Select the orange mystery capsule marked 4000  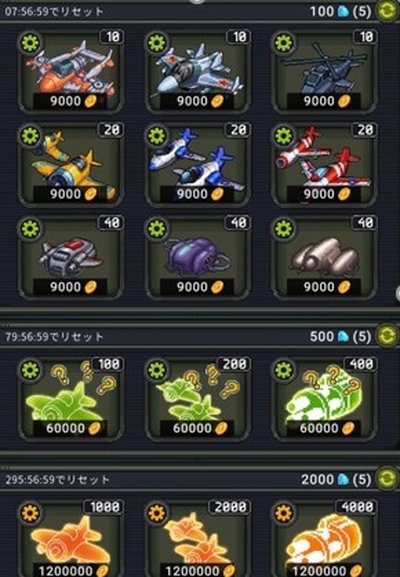324,539
